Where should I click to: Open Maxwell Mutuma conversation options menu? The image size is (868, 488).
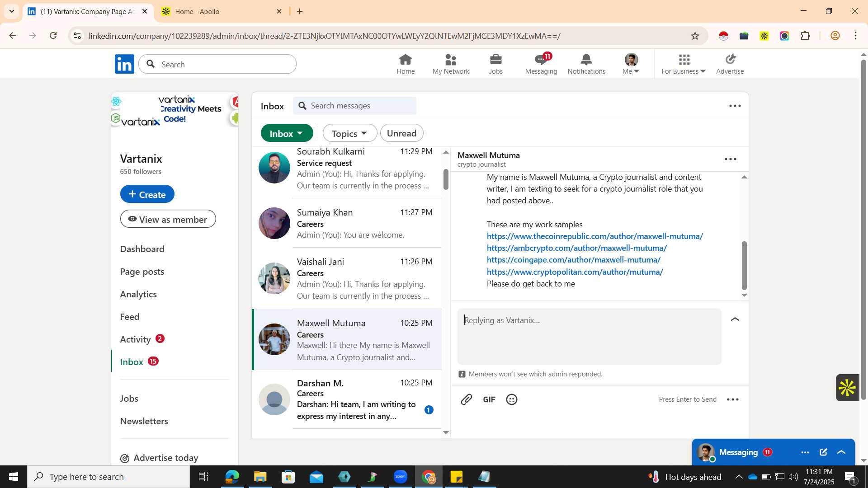[731, 159]
